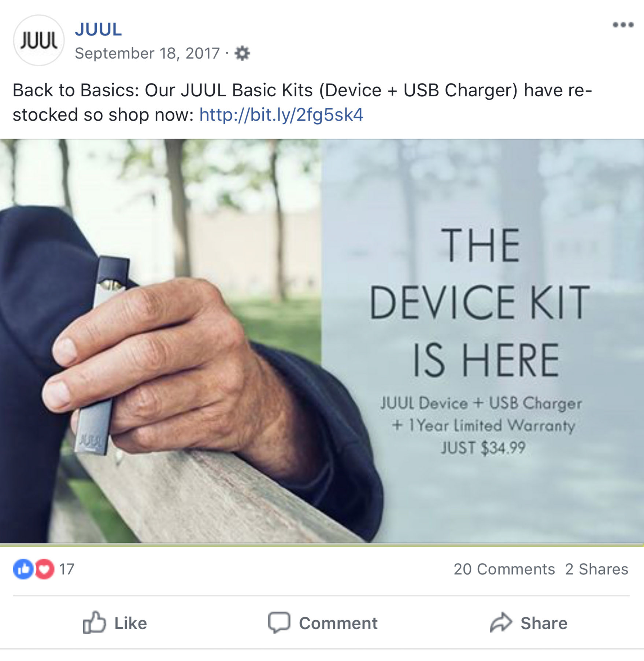644x661 pixels.
Task: Select the Comment button label
Action: (x=338, y=623)
